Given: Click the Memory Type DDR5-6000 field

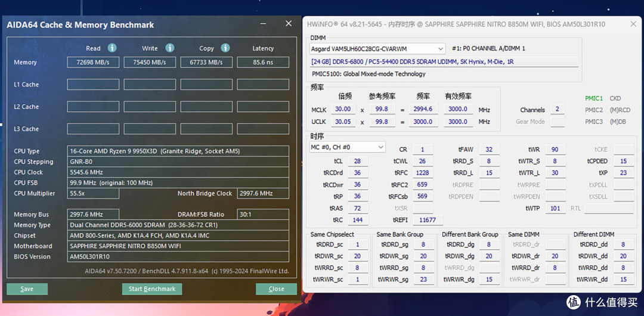Looking at the screenshot, I should [x=178, y=225].
